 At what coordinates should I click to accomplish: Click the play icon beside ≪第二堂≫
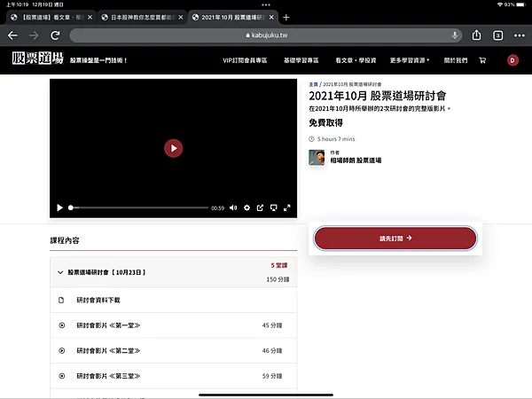click(x=62, y=350)
